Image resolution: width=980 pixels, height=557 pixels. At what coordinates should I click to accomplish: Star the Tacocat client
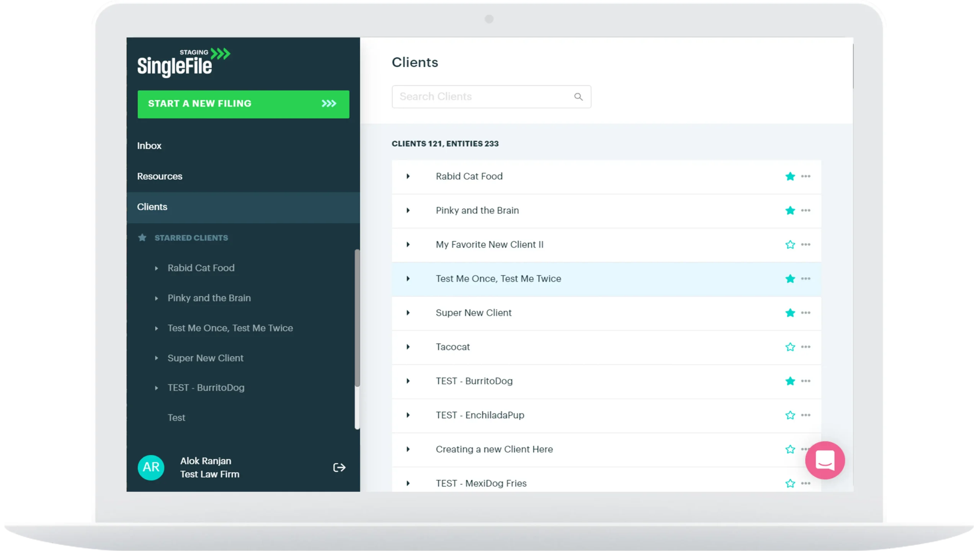coord(790,347)
